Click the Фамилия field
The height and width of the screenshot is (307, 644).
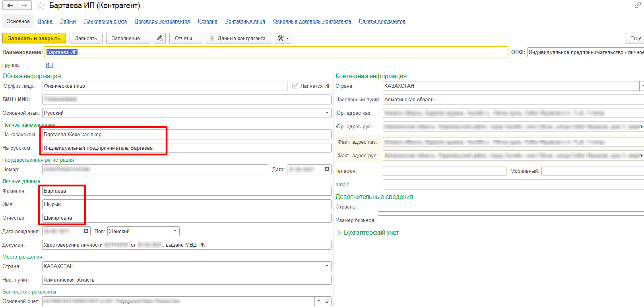click(x=187, y=191)
